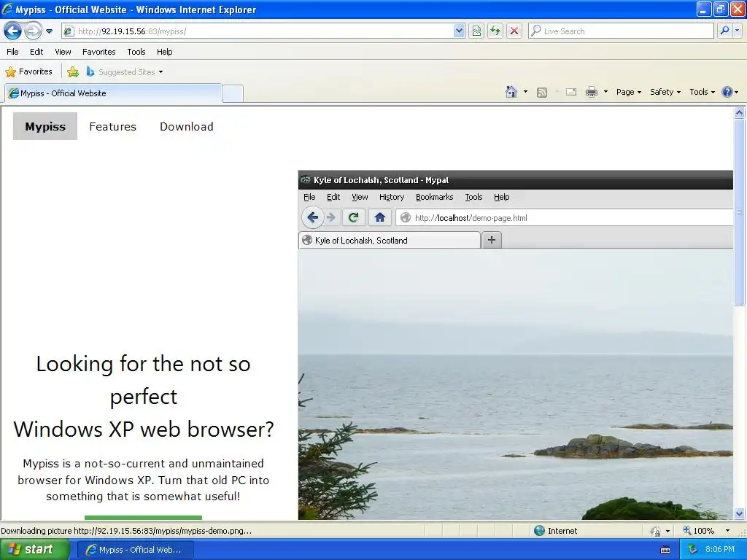
Task: Click the blue Help question icon
Action: (727, 92)
